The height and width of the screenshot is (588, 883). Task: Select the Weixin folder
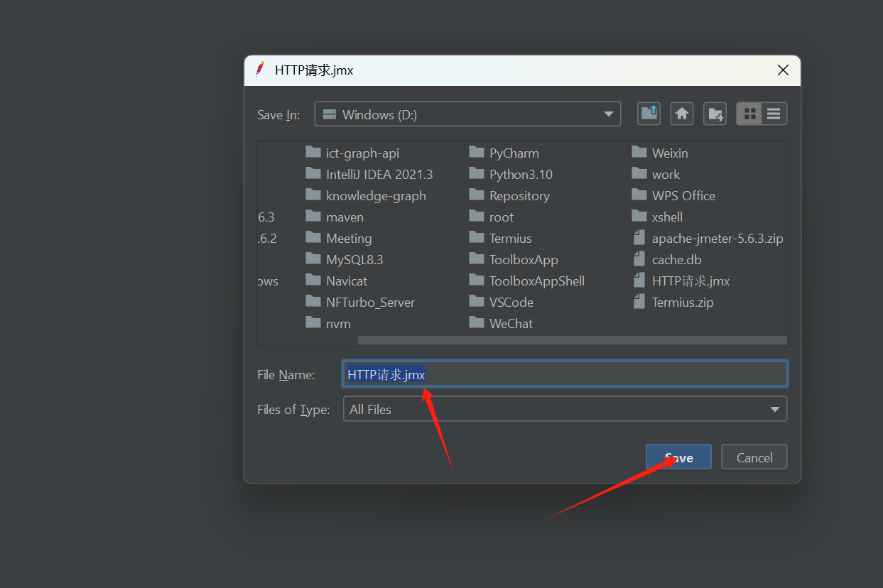(x=661, y=153)
